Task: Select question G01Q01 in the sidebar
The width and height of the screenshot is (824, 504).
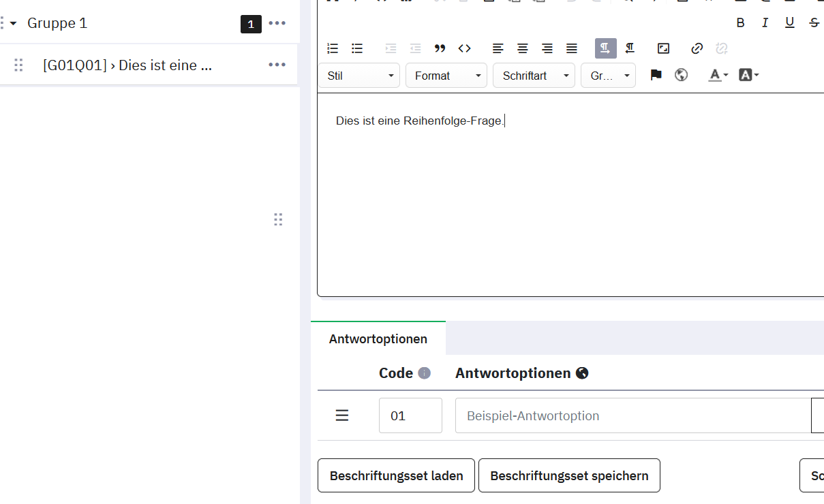Action: coord(127,65)
